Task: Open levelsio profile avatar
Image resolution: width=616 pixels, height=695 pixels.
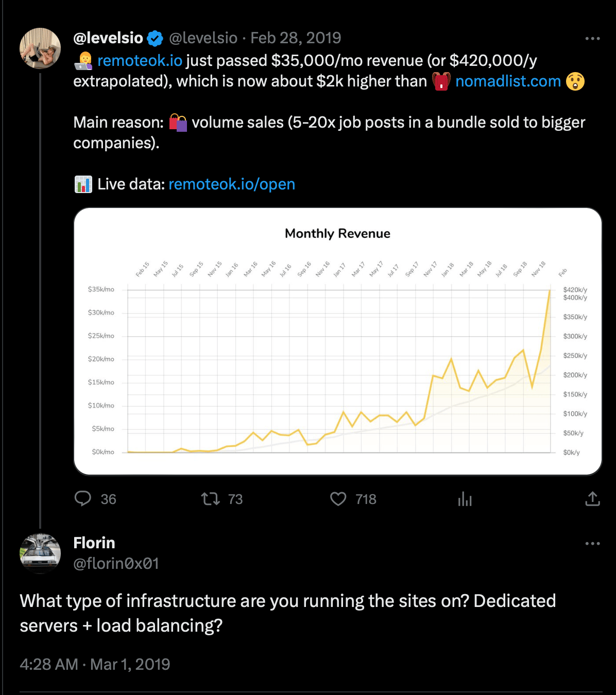Action: [x=40, y=48]
